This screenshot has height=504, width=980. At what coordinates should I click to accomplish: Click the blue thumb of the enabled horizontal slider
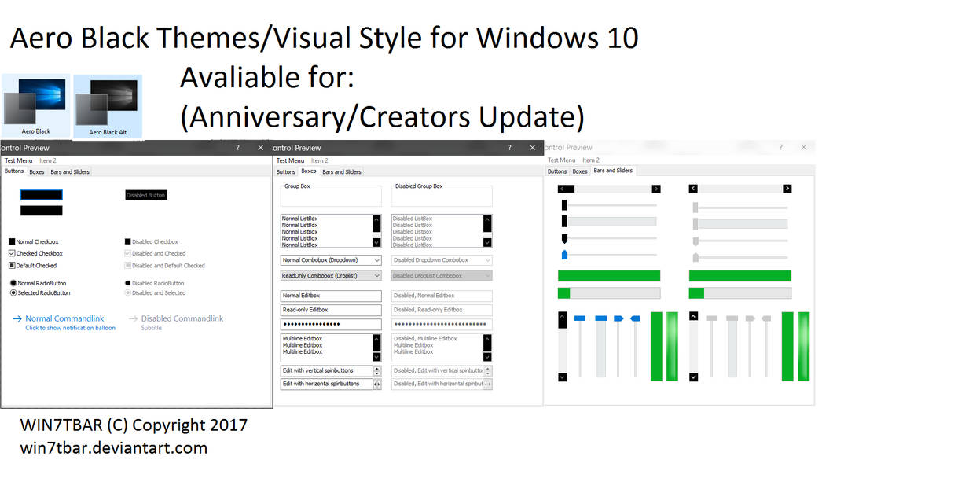[x=564, y=256]
